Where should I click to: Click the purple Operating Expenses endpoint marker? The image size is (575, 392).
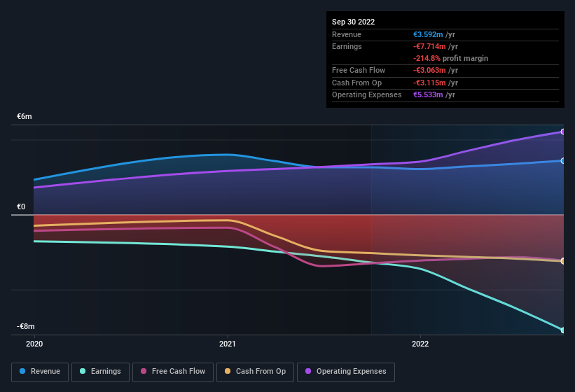tap(563, 132)
